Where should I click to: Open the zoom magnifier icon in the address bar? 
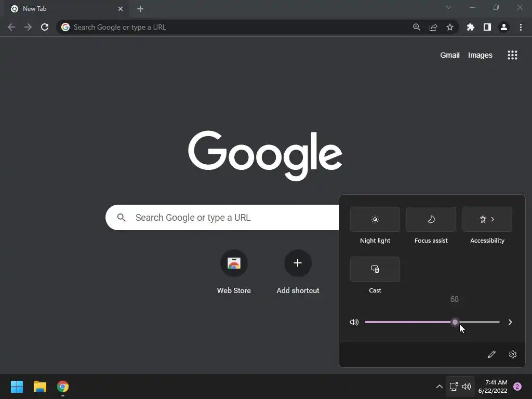[x=417, y=27]
